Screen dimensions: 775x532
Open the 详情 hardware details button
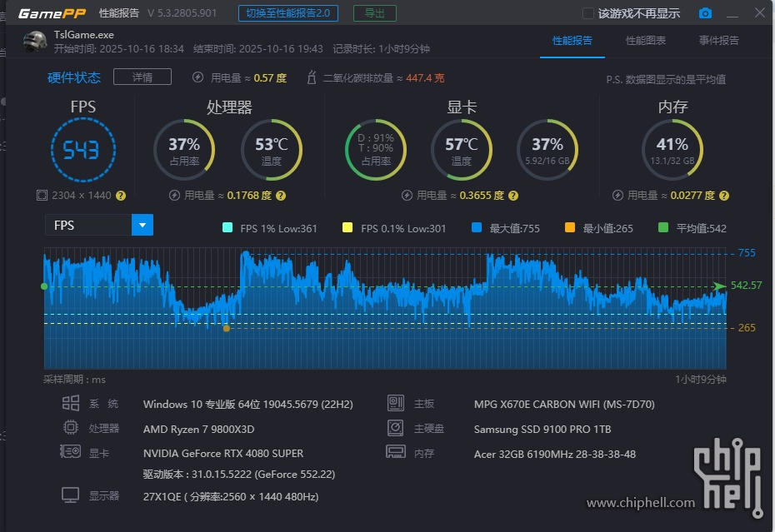pyautogui.click(x=142, y=77)
